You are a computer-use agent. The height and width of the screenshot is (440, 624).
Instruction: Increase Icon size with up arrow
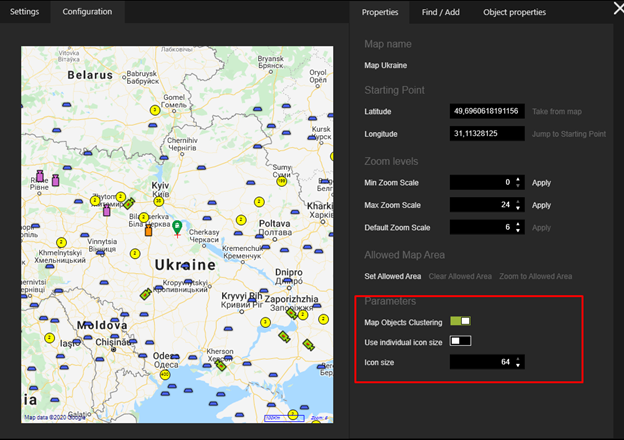click(518, 359)
